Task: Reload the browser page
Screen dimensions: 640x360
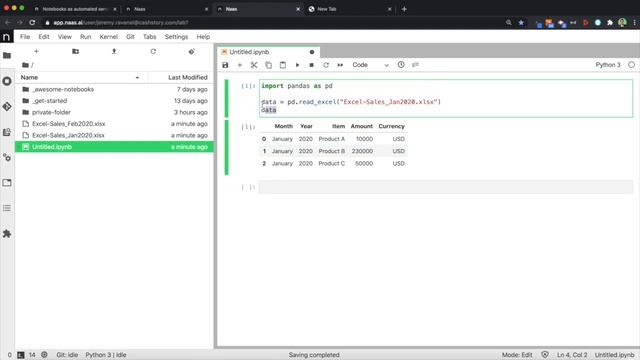Action: 32,22
